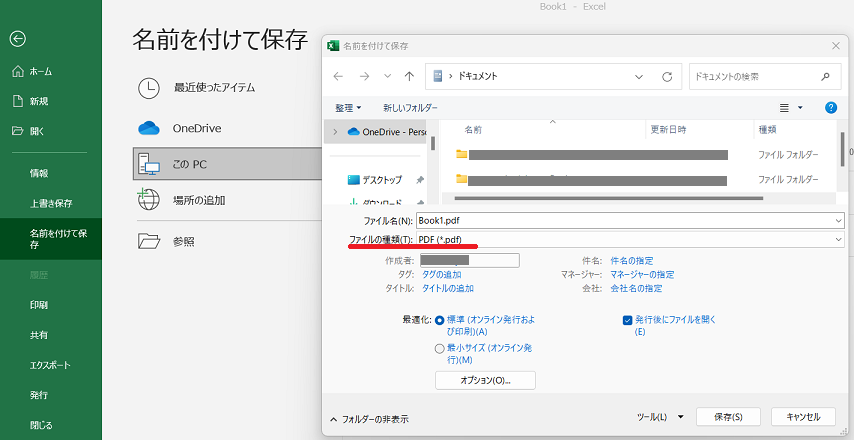Screen dimensions: 854x440
Task: Click the view layout icon
Action: tap(784, 108)
